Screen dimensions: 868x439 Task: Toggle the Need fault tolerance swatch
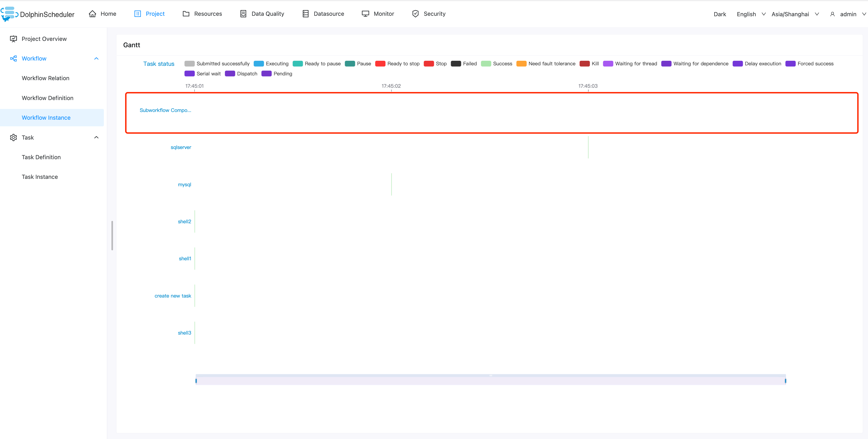[521, 64]
